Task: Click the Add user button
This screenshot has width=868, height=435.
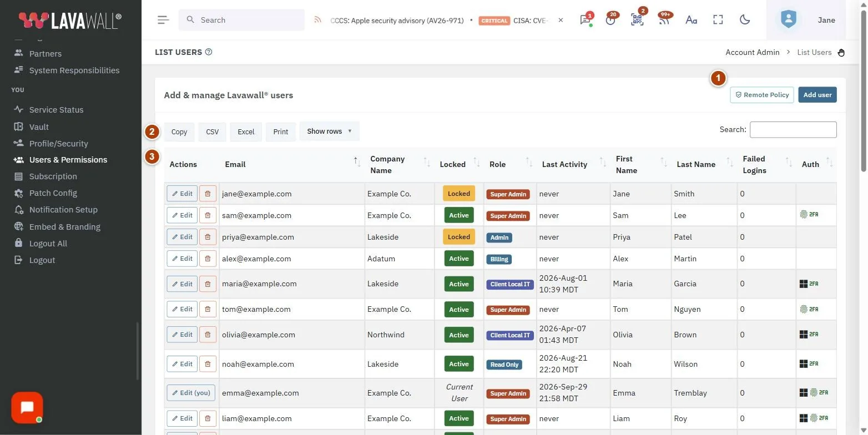Action: coord(817,95)
